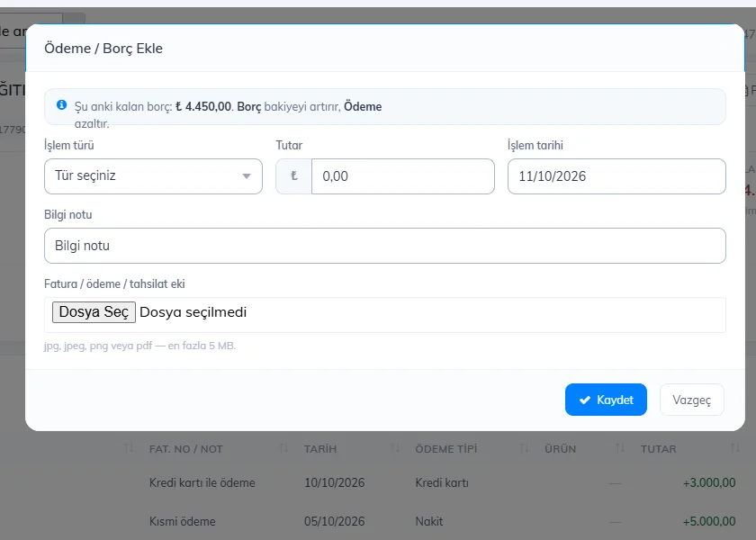
Task: Click the info icon beside remaining debt notice
Action: pos(62,104)
